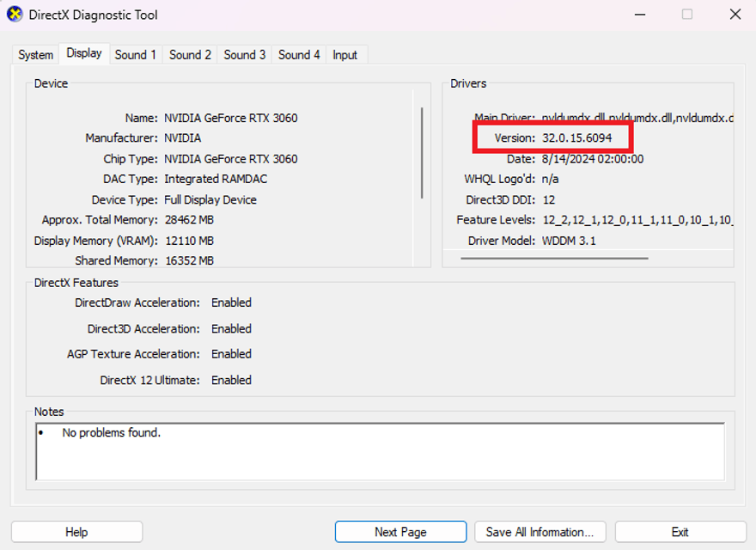
Task: Click Save All Information button
Action: (x=540, y=531)
